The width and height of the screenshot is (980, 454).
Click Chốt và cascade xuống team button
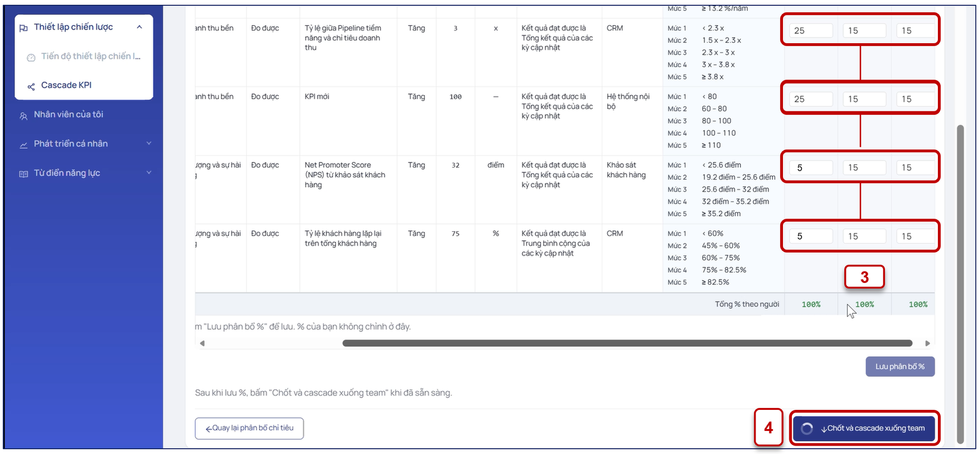point(864,428)
